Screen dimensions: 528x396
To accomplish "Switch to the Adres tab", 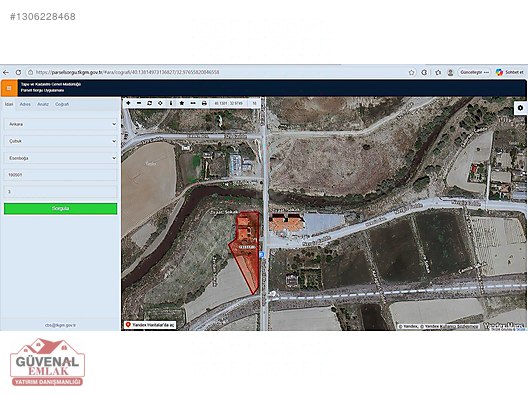I will click(x=25, y=104).
